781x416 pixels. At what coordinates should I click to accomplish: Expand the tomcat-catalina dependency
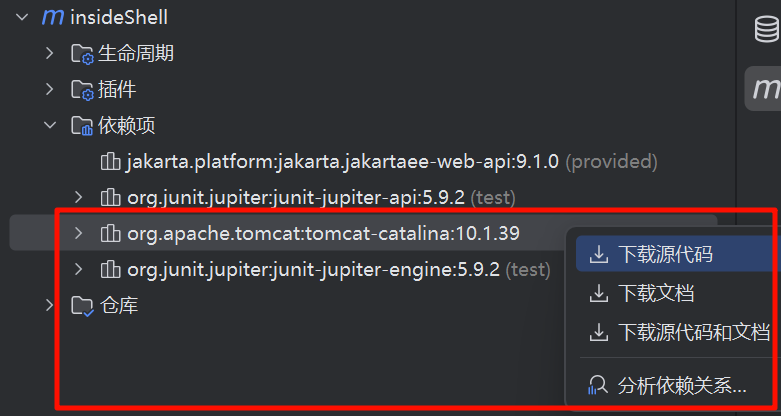tap(79, 234)
